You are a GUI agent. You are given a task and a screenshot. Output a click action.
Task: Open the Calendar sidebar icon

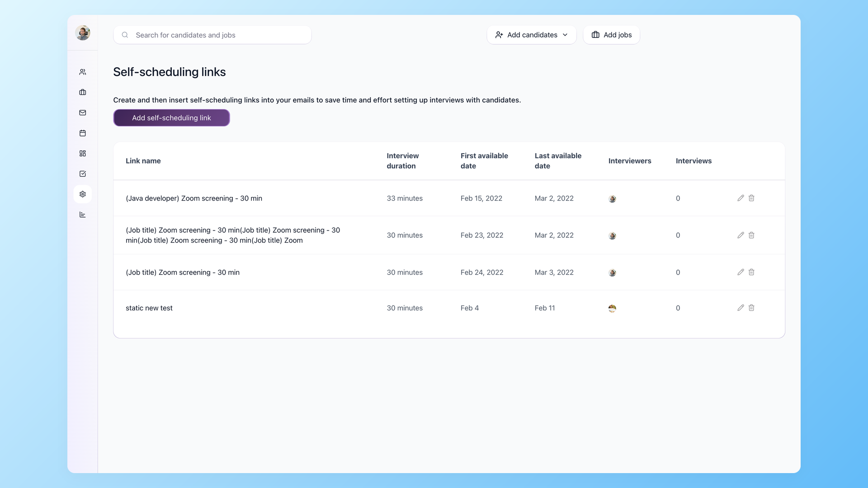click(x=83, y=133)
